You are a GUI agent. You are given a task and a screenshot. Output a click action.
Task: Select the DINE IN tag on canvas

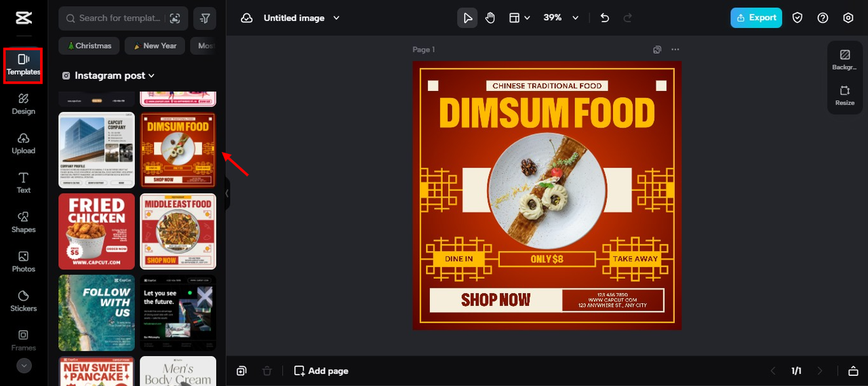pos(459,259)
